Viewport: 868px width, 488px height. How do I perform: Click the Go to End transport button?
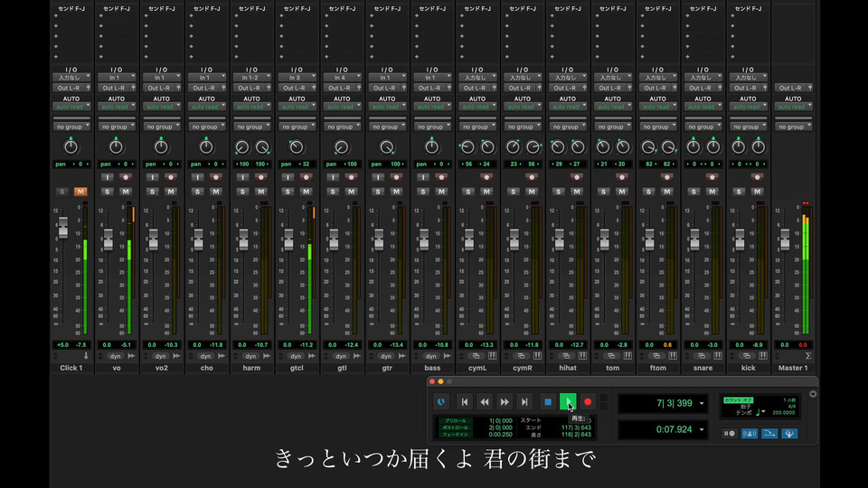pos(524,401)
